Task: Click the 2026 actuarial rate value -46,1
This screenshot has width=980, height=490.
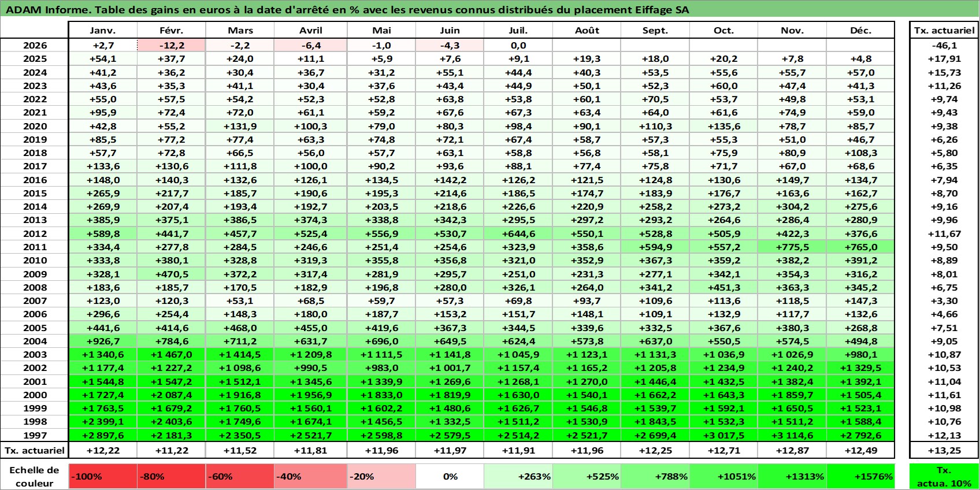Action: [944, 45]
